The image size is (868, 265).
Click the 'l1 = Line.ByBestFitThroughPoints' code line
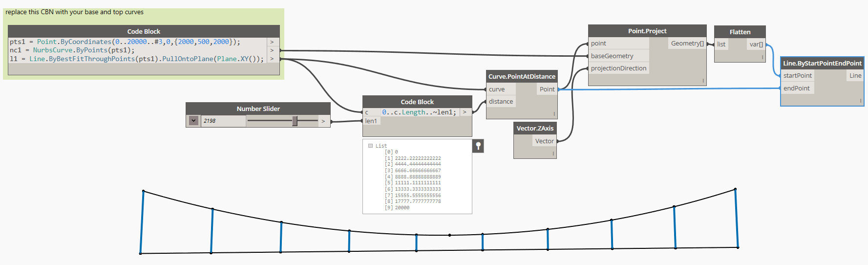pos(136,59)
